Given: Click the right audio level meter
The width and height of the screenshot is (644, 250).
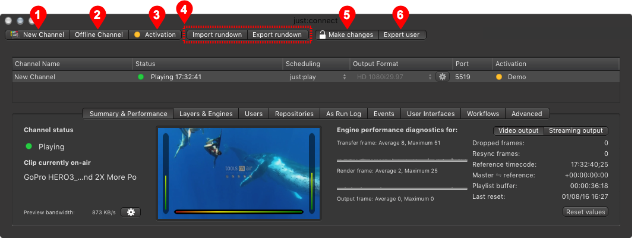Looking at the screenshot, I should pyautogui.click(x=312, y=173).
